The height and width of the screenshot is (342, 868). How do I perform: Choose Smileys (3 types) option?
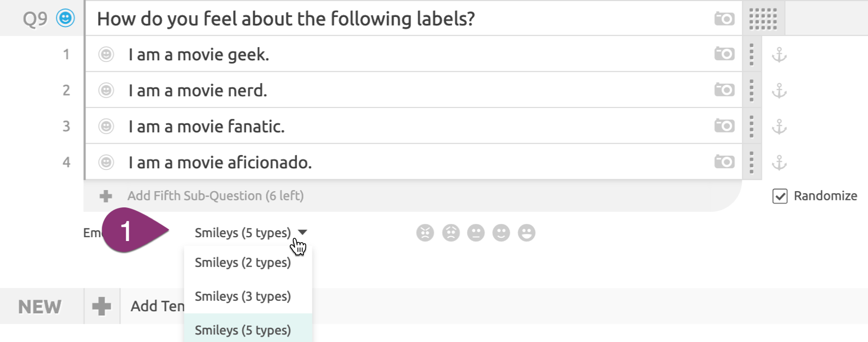(242, 296)
